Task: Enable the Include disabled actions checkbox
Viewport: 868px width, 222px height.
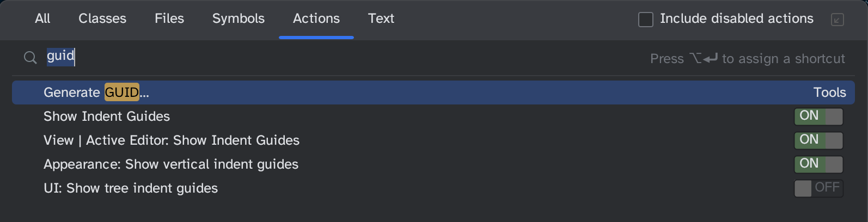Action: [x=646, y=20]
